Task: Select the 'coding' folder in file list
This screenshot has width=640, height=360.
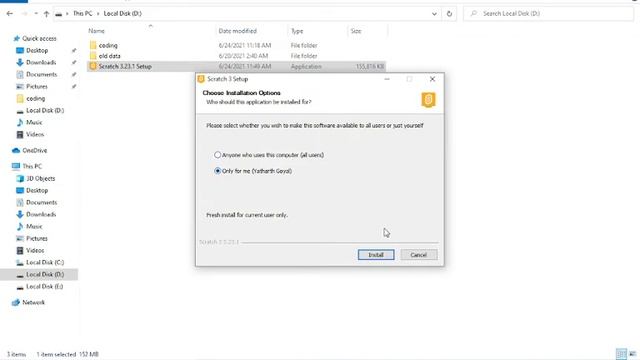Action: 108,45
